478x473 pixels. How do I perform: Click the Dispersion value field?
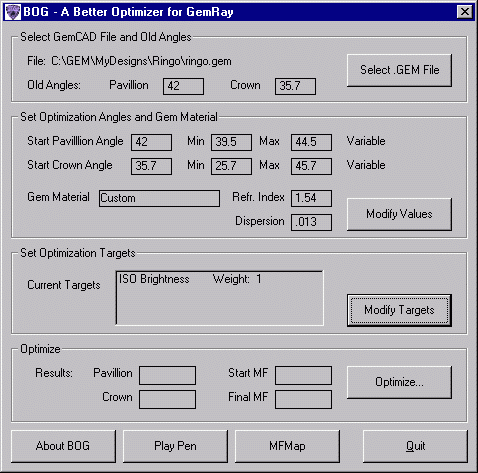[x=311, y=222]
